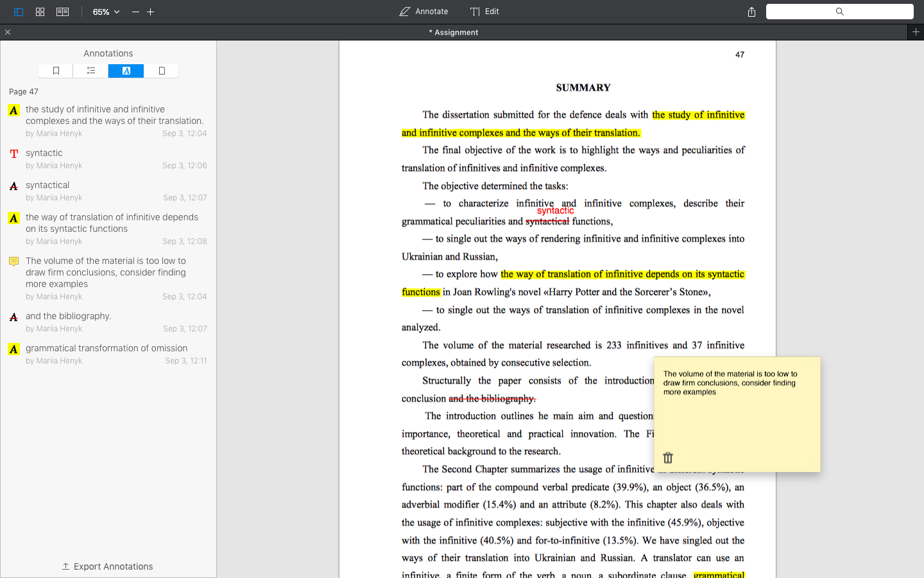Click the yellow highlight icon beside 'the study of infinitive'

point(13,110)
